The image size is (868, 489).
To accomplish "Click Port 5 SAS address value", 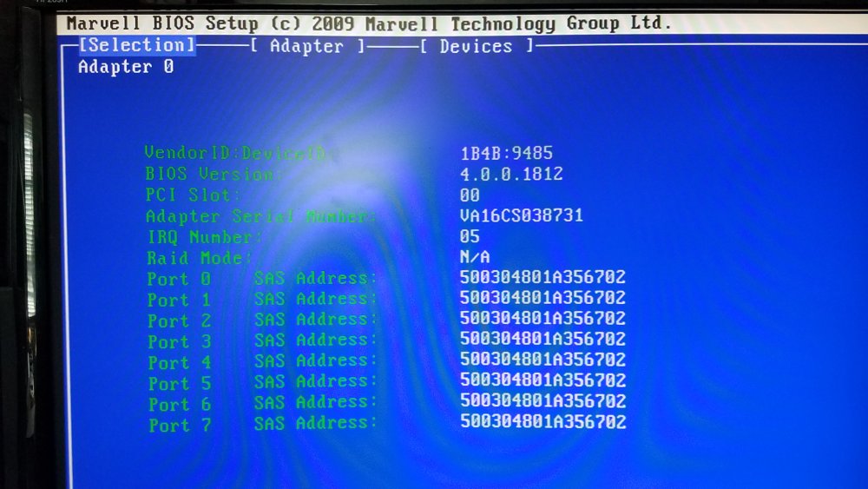I will pos(543,380).
